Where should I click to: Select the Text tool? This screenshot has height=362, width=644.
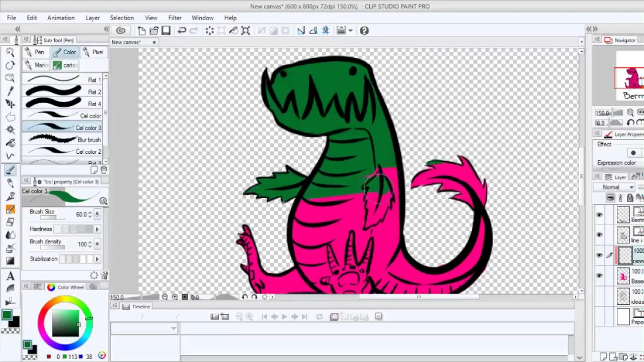point(10,276)
